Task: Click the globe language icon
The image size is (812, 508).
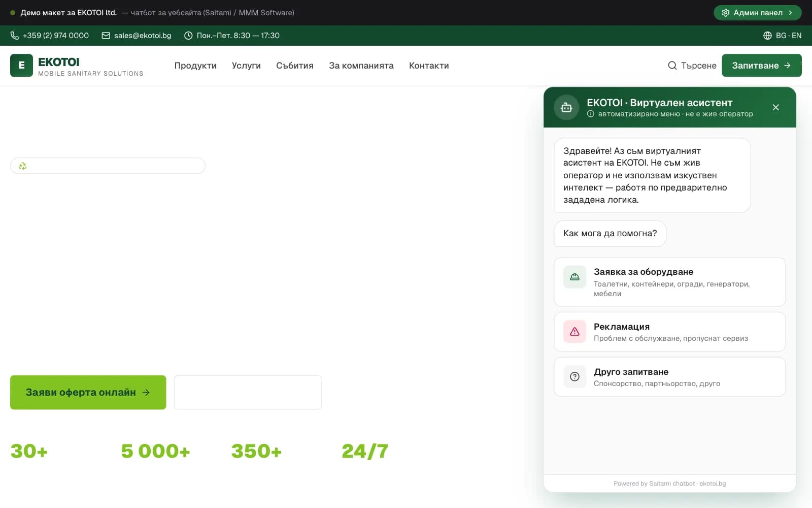Action: coord(767,36)
